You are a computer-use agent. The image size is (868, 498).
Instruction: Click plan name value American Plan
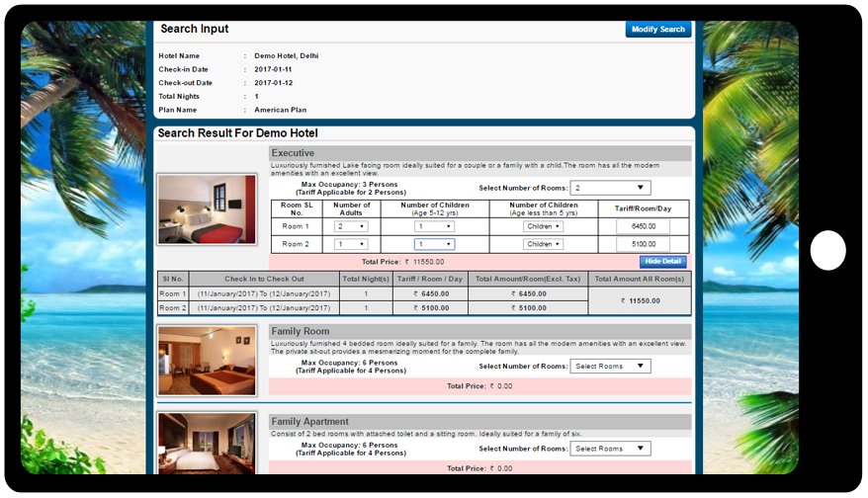[x=280, y=110]
